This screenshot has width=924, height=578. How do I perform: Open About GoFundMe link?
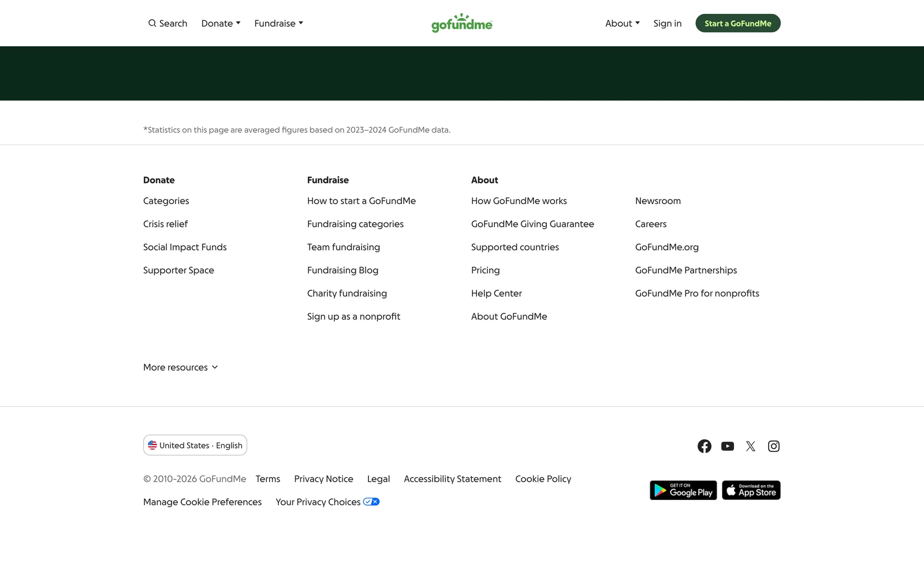[509, 316]
